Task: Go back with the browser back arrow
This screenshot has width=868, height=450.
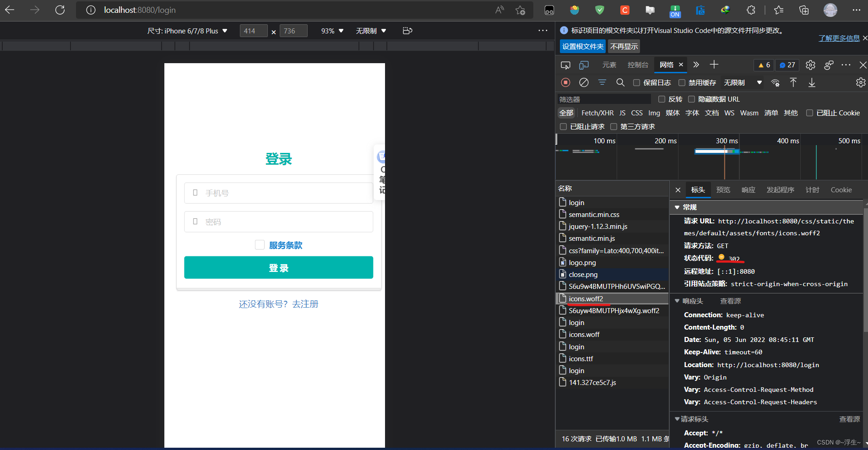Action: [x=10, y=10]
